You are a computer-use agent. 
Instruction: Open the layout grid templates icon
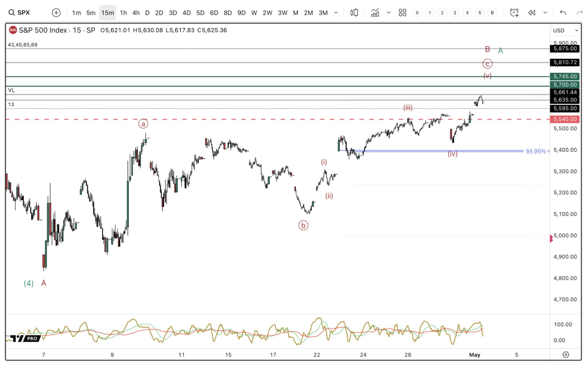(x=402, y=13)
